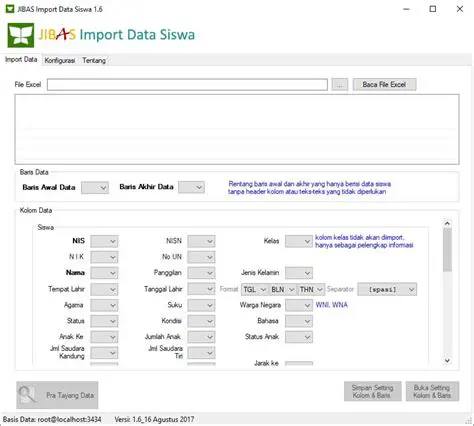This screenshot has height=426, width=474.
Task: Open the Baris Awal Data dropdown
Action: 95,188
